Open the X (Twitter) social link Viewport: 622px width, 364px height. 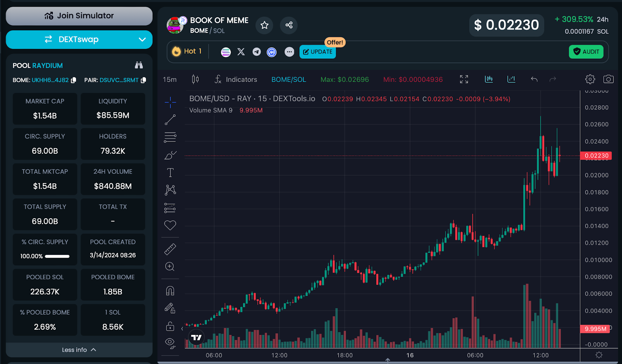tap(241, 52)
